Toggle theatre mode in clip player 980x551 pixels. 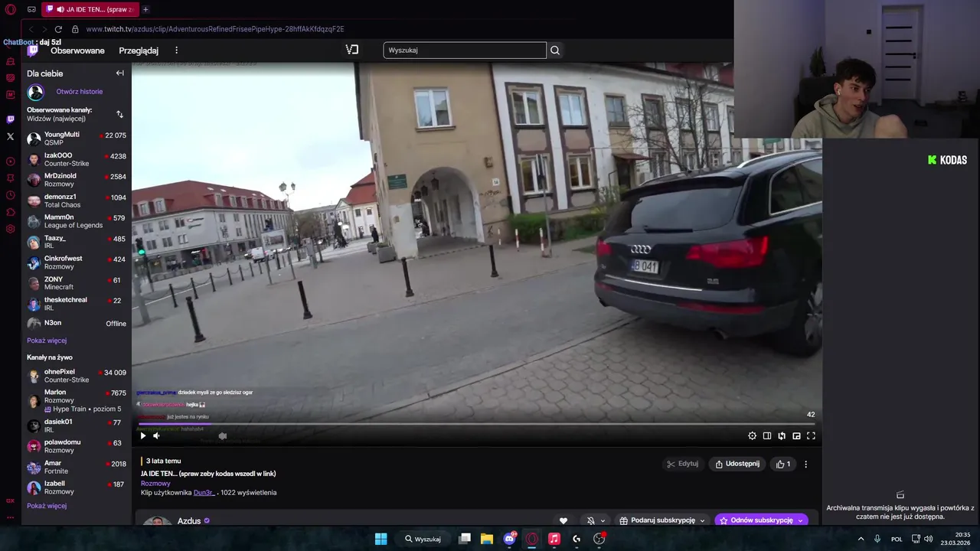pyautogui.click(x=767, y=435)
